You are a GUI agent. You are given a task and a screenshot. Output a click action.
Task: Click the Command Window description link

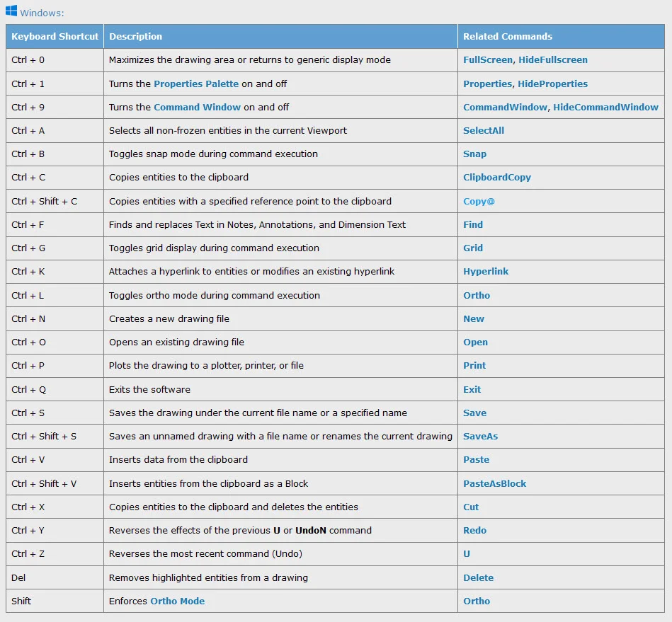[x=197, y=107]
